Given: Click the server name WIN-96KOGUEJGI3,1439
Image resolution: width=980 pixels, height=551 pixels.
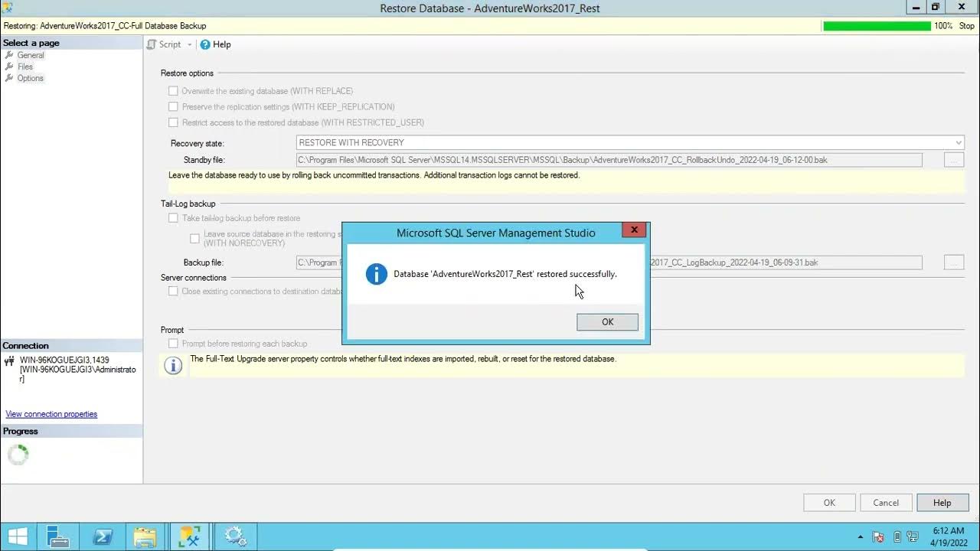Looking at the screenshot, I should click(64, 360).
